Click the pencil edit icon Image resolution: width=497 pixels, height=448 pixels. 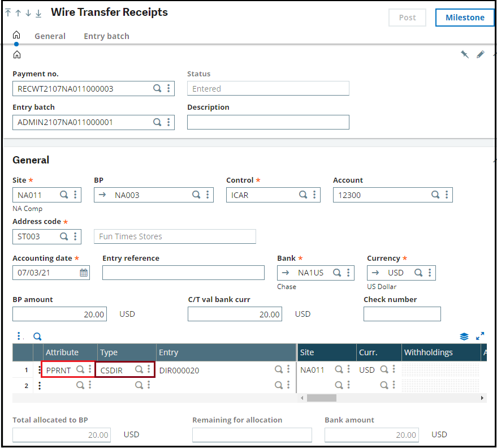click(481, 54)
